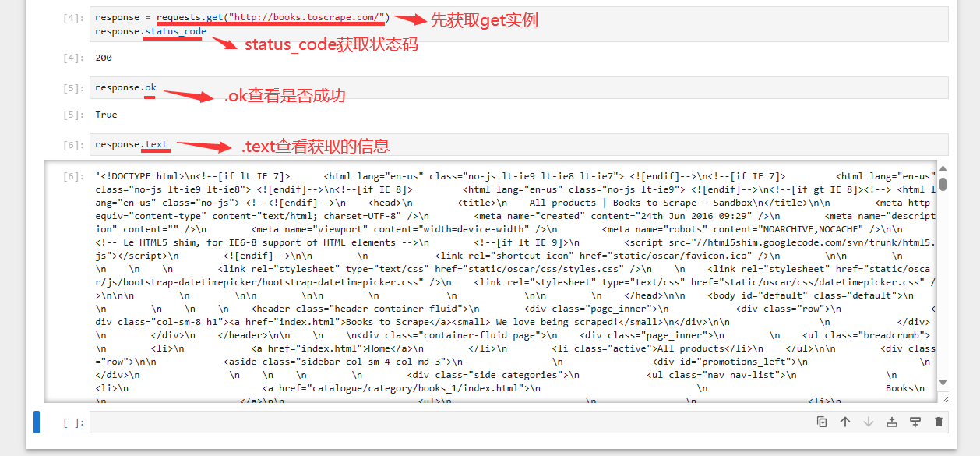The width and height of the screenshot is (980, 456).
Task: Click the scrollbar thumb of output area
Action: [943, 184]
